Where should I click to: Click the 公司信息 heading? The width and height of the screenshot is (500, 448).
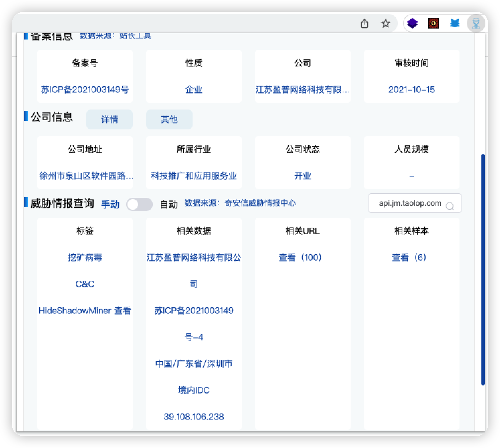click(52, 117)
